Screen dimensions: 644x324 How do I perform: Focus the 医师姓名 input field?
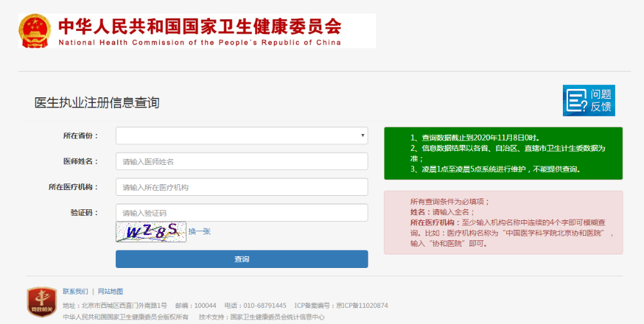[x=241, y=161]
